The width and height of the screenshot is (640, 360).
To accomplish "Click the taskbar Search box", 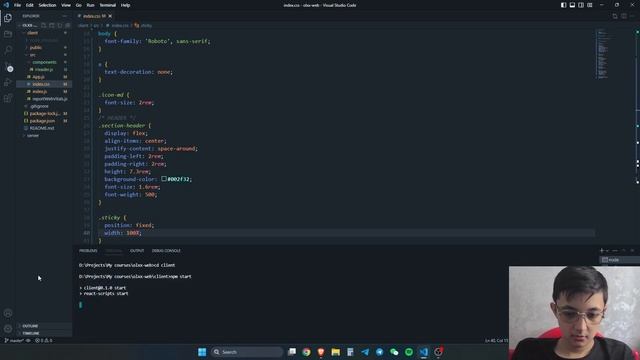I will 247,352.
